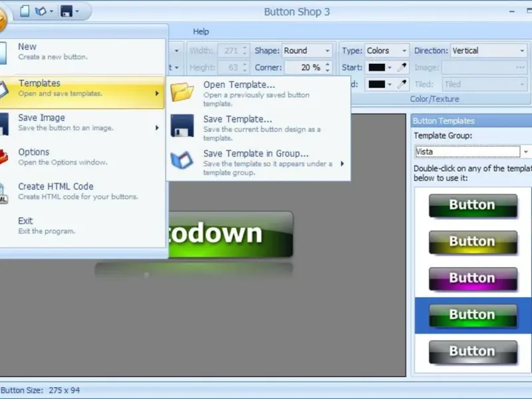Minimize the Button Shop 3 window

(x=511, y=11)
